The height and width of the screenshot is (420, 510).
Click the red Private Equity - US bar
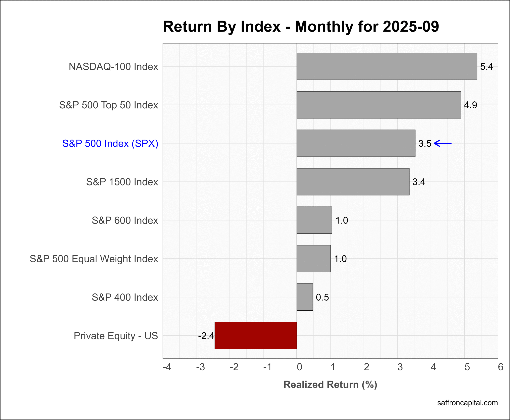pos(255,336)
